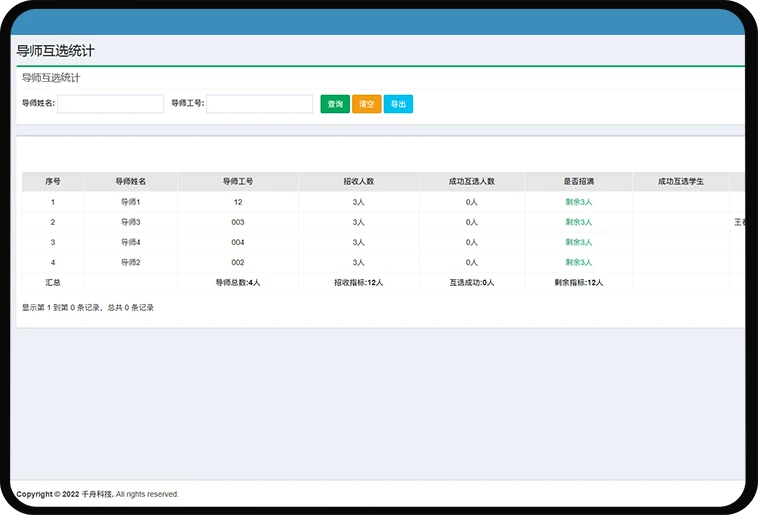
Task: Open 剩余3人 link in 导师1 row
Action: (x=579, y=202)
